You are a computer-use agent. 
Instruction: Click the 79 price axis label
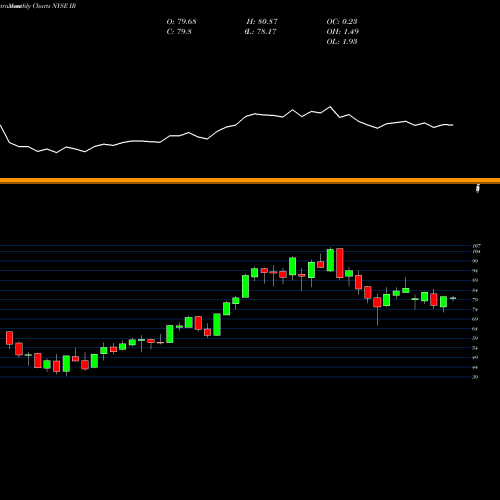(476, 300)
